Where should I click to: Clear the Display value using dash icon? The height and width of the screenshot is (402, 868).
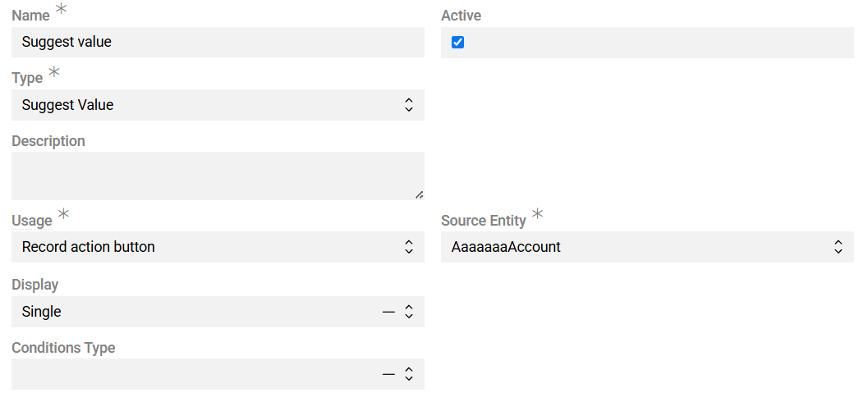(x=388, y=313)
